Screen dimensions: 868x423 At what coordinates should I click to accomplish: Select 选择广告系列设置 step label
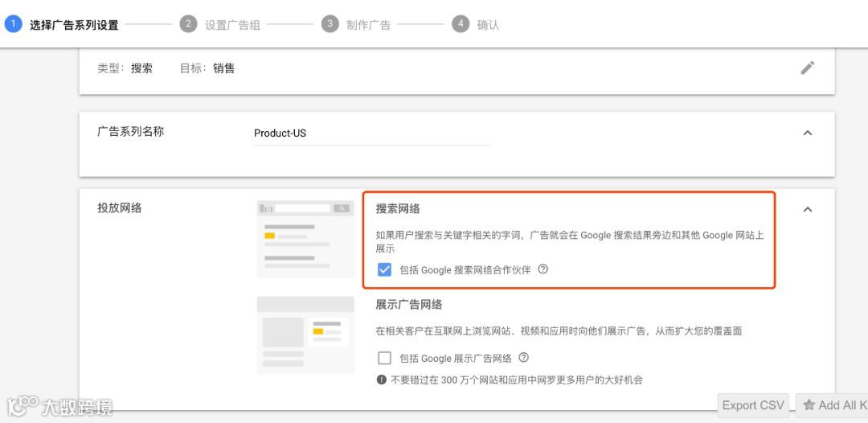click(74, 25)
